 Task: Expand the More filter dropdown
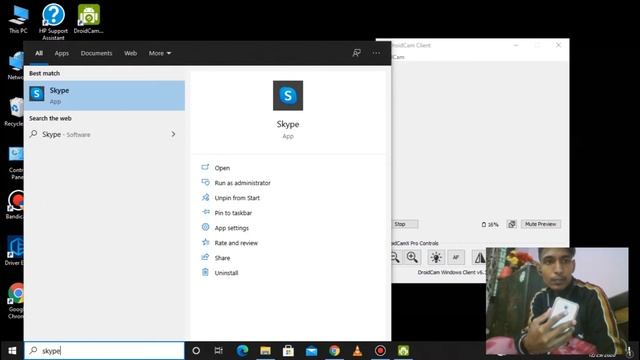click(x=160, y=53)
